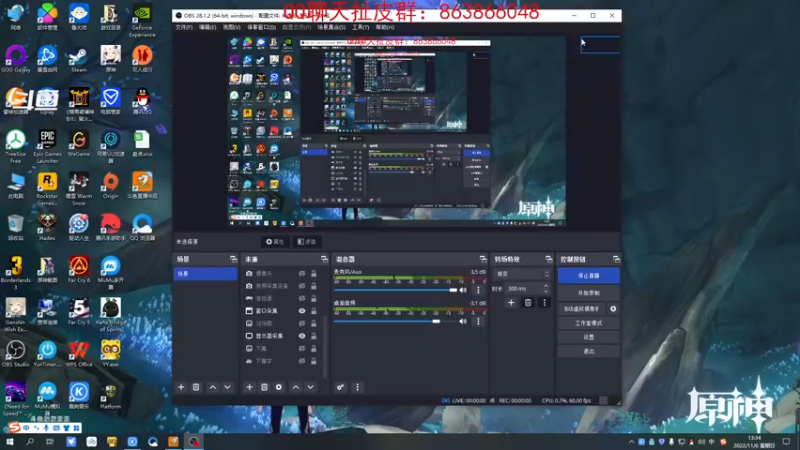Move scene up in the Scenes panel
The image size is (800, 450).
(213, 387)
